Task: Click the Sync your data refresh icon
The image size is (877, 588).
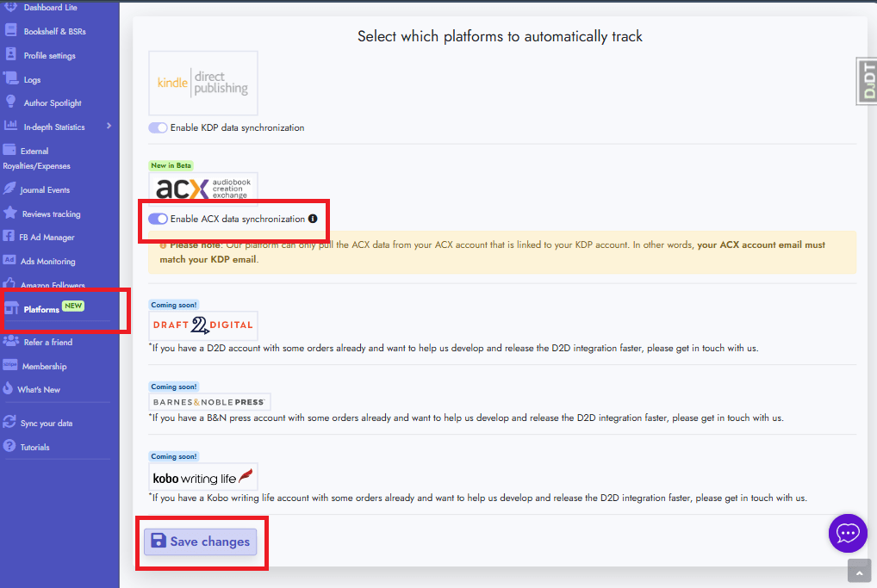Action: click(x=9, y=422)
